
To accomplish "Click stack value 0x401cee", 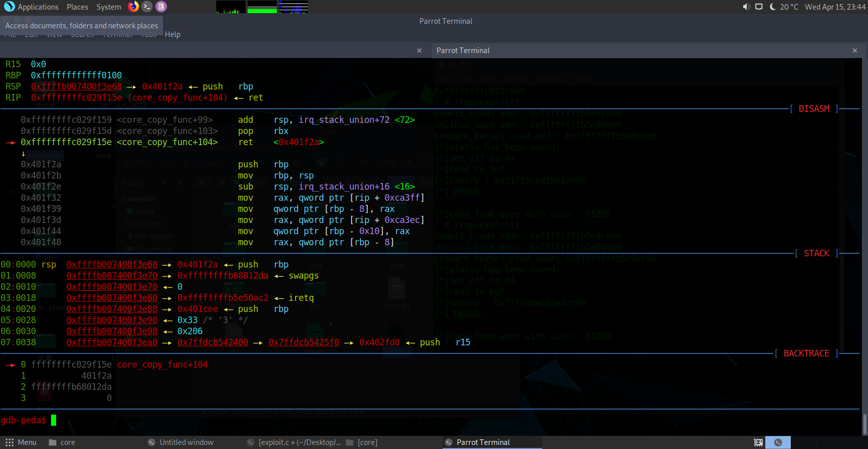I will (198, 309).
